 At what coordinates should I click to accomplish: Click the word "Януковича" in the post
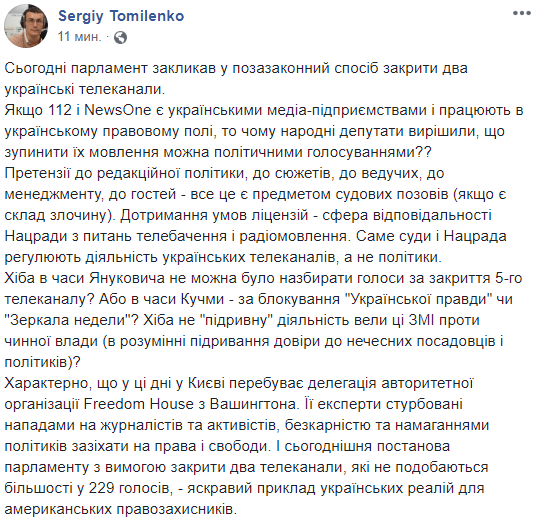[x=127, y=278]
